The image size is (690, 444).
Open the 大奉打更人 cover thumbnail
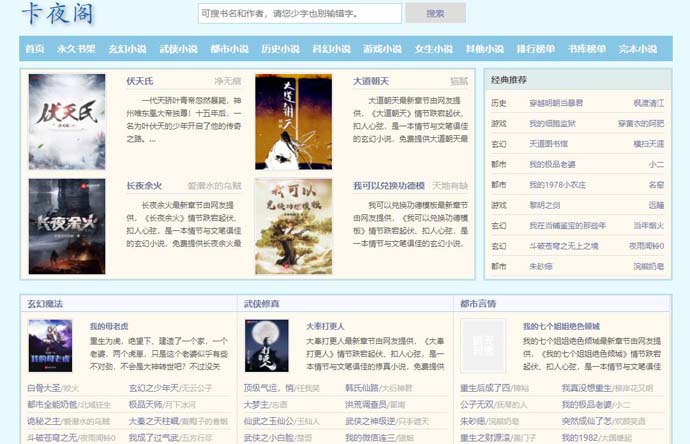[266, 346]
